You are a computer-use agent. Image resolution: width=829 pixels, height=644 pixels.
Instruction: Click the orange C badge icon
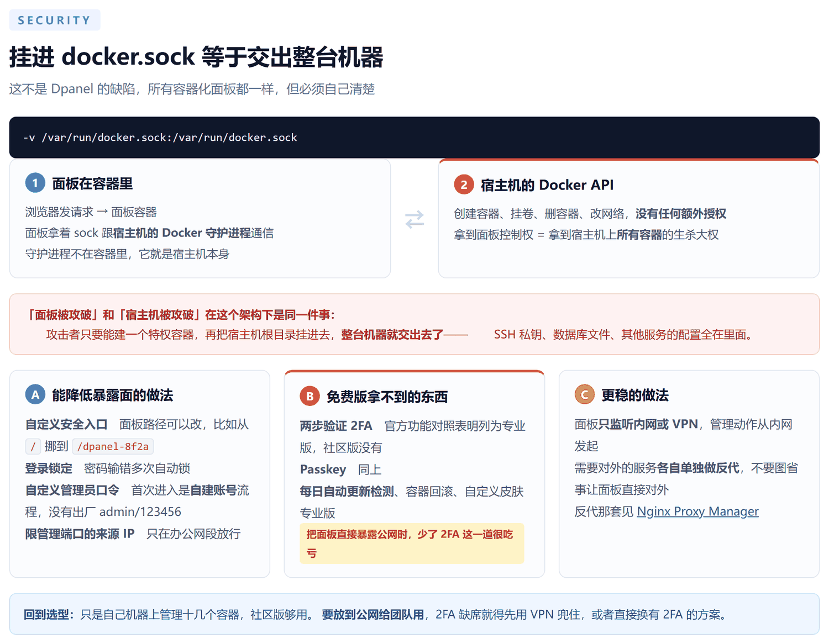584,395
